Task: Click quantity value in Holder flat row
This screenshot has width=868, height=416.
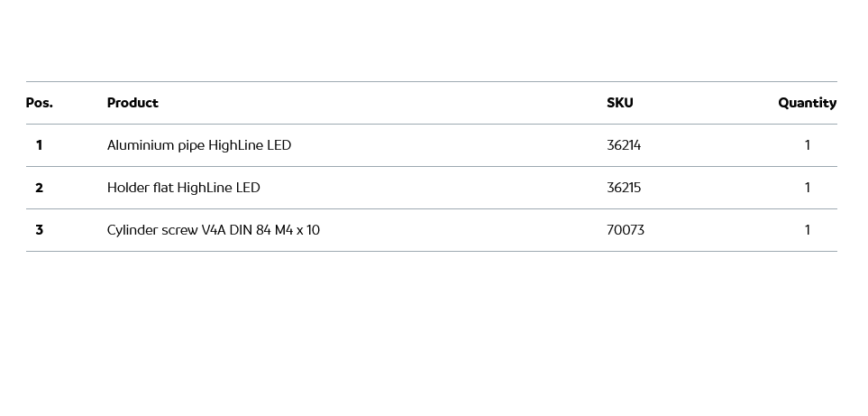Action: point(807,188)
